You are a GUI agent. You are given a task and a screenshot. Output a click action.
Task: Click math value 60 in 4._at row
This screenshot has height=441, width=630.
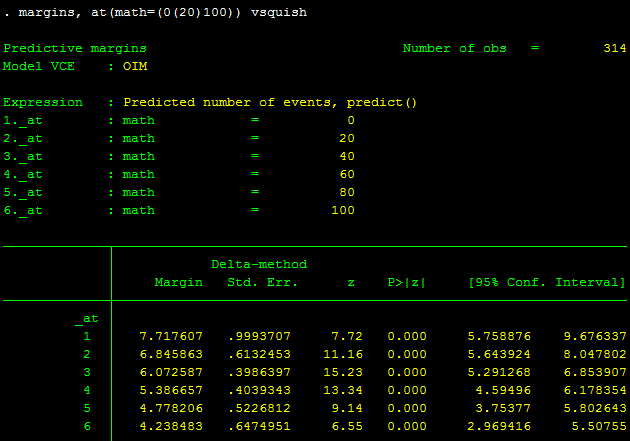pos(346,174)
